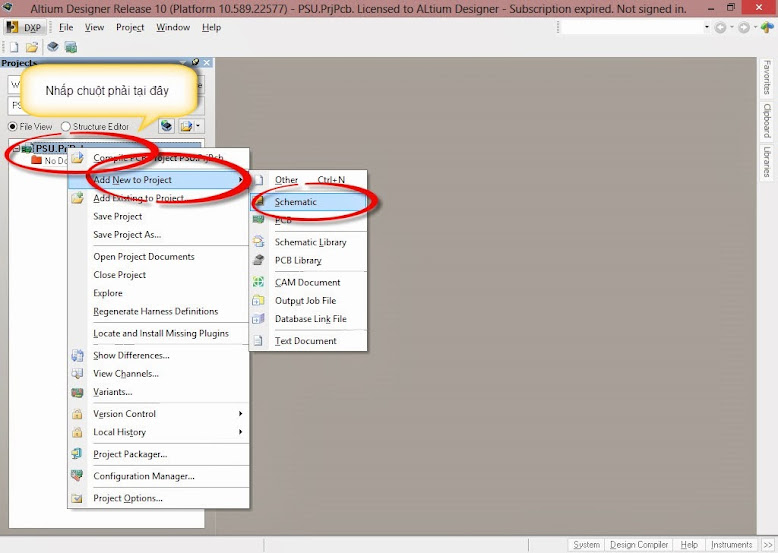Open Project Options...
The width and height of the screenshot is (778, 553).
pyautogui.click(x=158, y=498)
